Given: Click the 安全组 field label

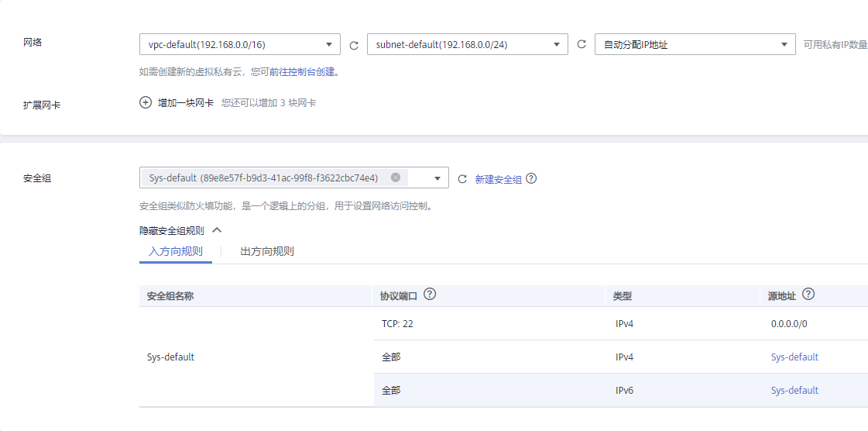Looking at the screenshot, I should pos(37,178).
